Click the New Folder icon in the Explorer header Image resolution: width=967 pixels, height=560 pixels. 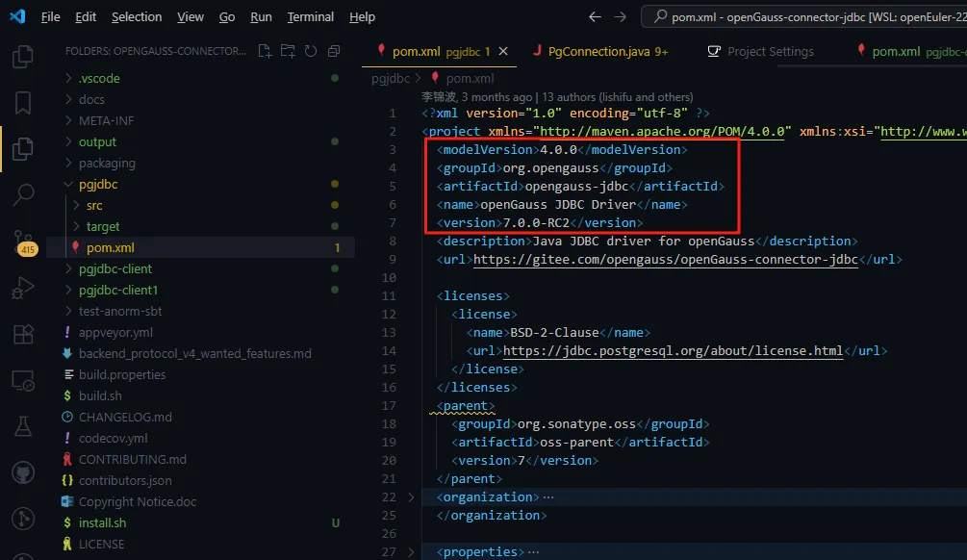click(x=288, y=51)
